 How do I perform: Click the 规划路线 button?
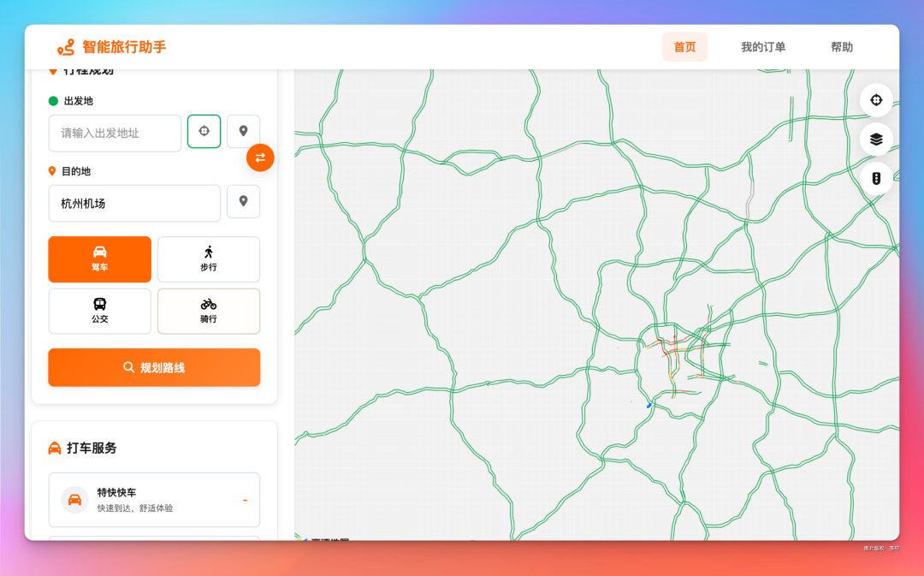[x=154, y=367]
